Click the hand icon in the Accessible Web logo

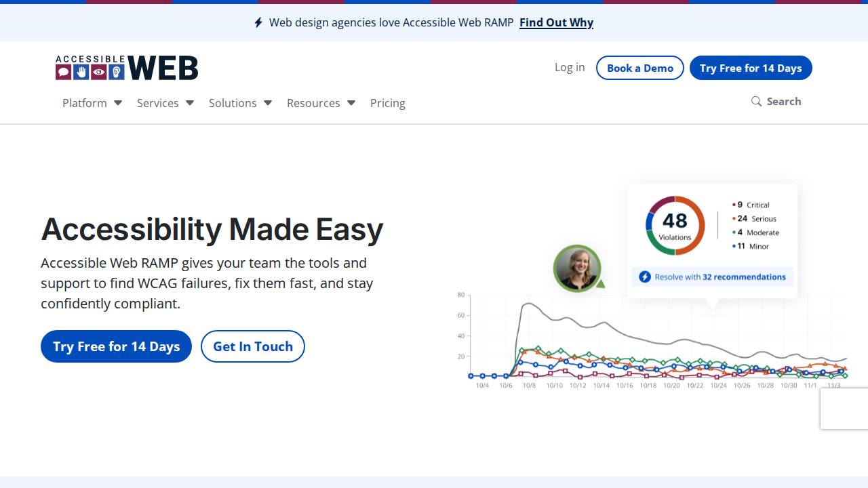click(81, 71)
